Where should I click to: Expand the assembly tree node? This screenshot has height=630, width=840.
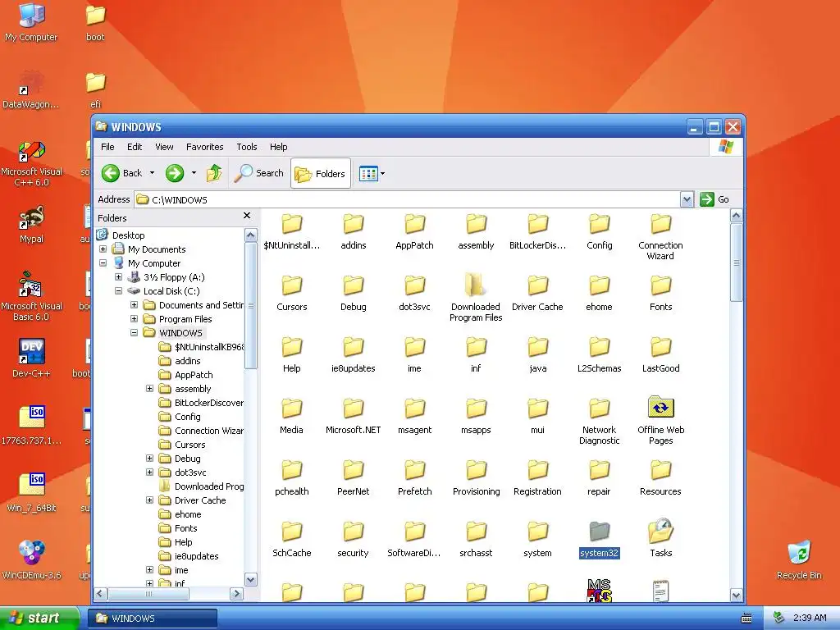coord(149,388)
